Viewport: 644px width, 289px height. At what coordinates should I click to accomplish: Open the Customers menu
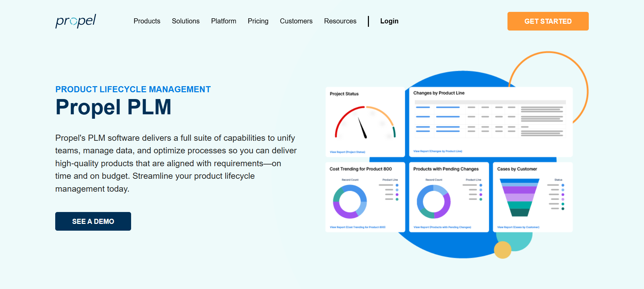point(296,21)
